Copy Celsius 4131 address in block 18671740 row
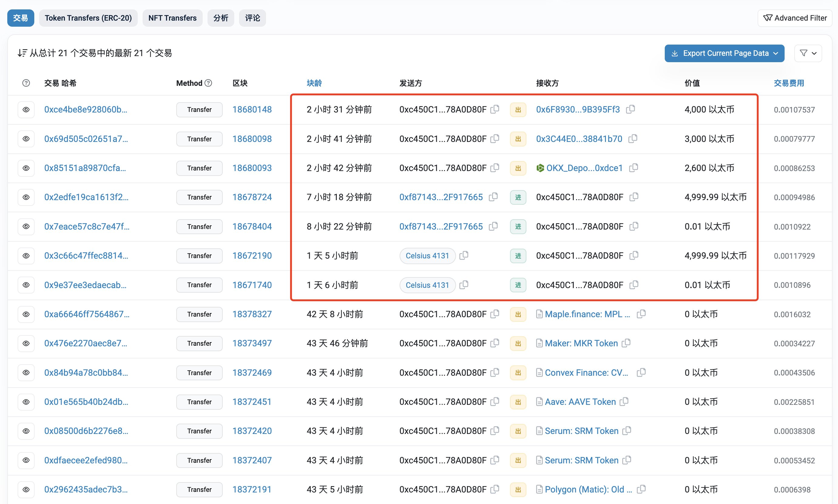 [464, 285]
